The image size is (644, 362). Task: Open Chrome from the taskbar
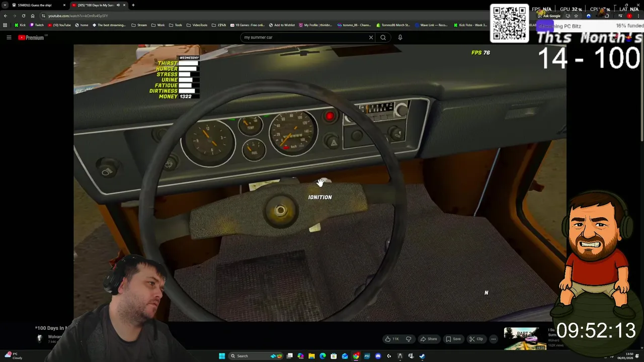356,356
